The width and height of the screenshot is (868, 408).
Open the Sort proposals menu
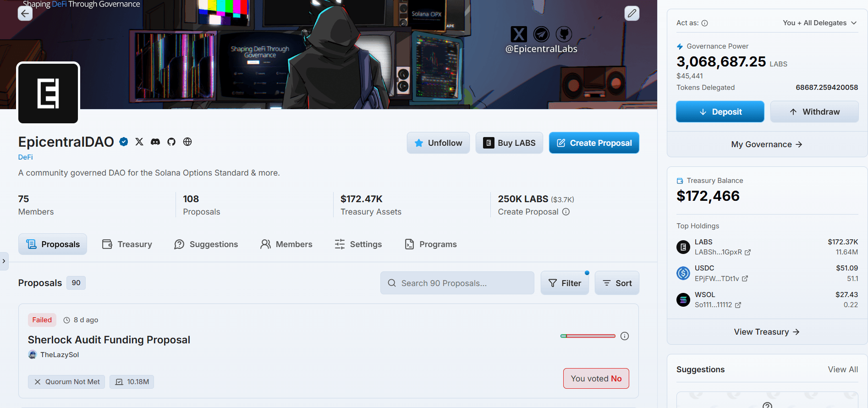click(x=617, y=283)
